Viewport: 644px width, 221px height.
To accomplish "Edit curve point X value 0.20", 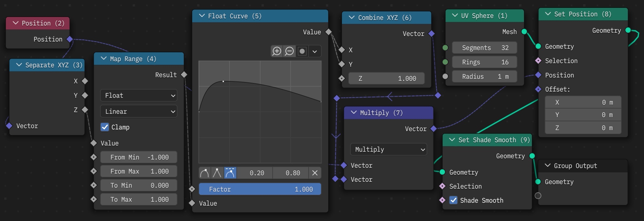I will click(255, 173).
